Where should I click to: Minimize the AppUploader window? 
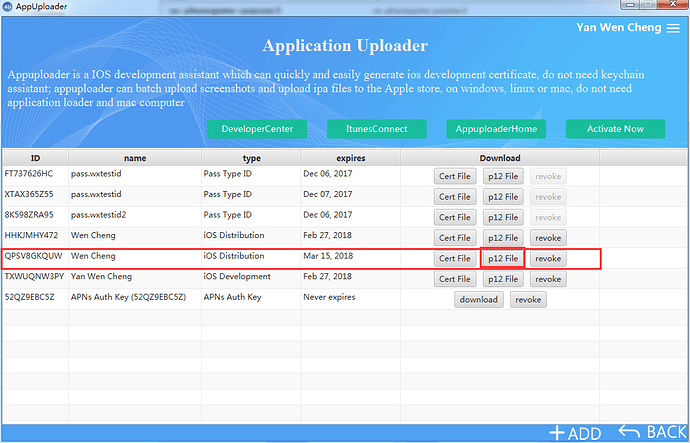[x=631, y=5]
